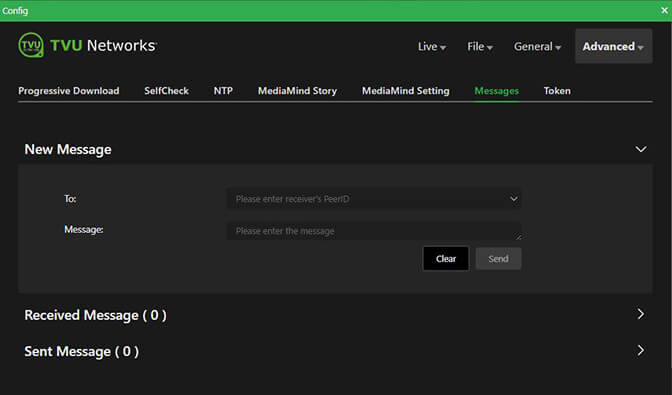The height and width of the screenshot is (395, 672).
Task: Collapse the New Message section chevron
Action: (x=641, y=149)
